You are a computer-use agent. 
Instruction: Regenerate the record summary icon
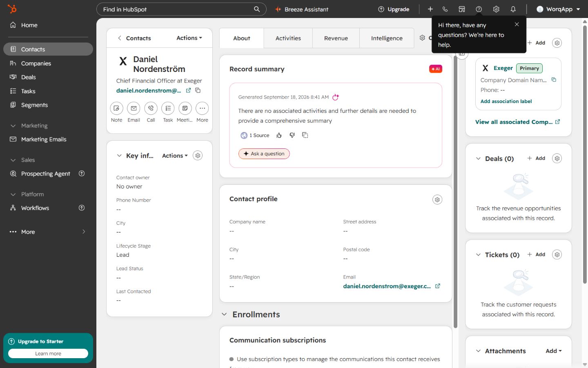point(336,97)
